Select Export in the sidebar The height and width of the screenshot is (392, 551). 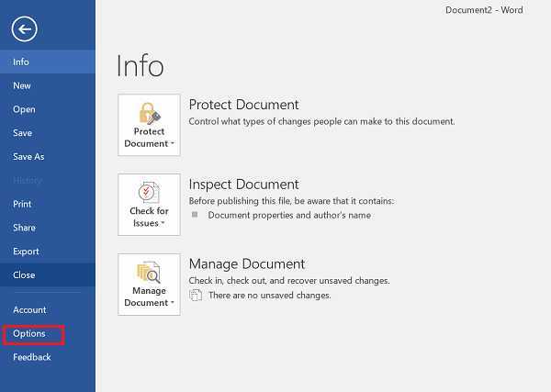click(x=48, y=252)
